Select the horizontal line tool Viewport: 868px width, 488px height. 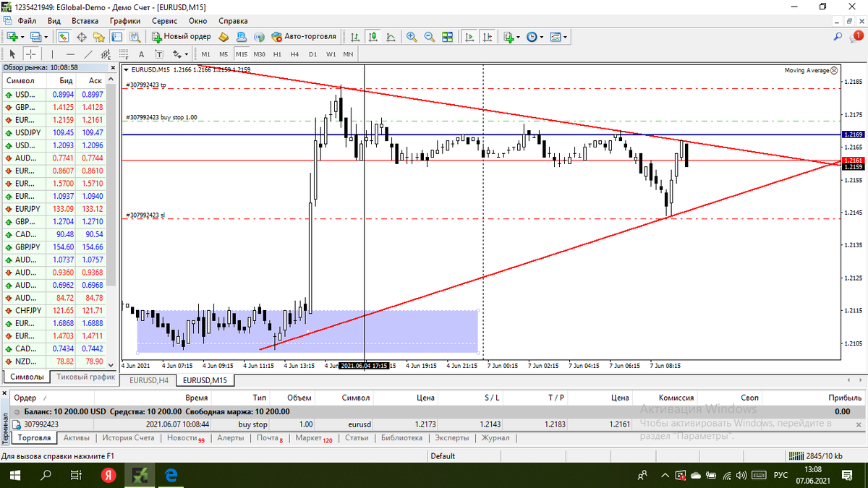[70, 54]
